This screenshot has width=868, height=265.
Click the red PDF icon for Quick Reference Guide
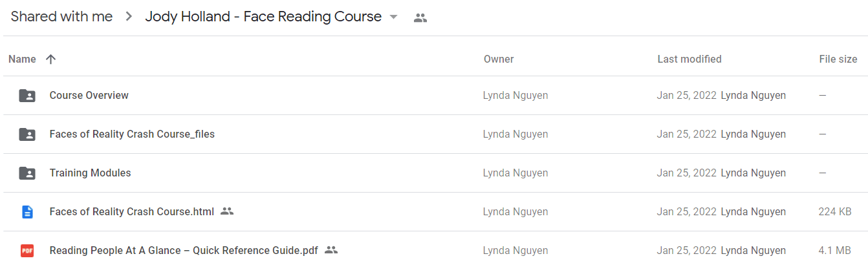[x=27, y=251]
